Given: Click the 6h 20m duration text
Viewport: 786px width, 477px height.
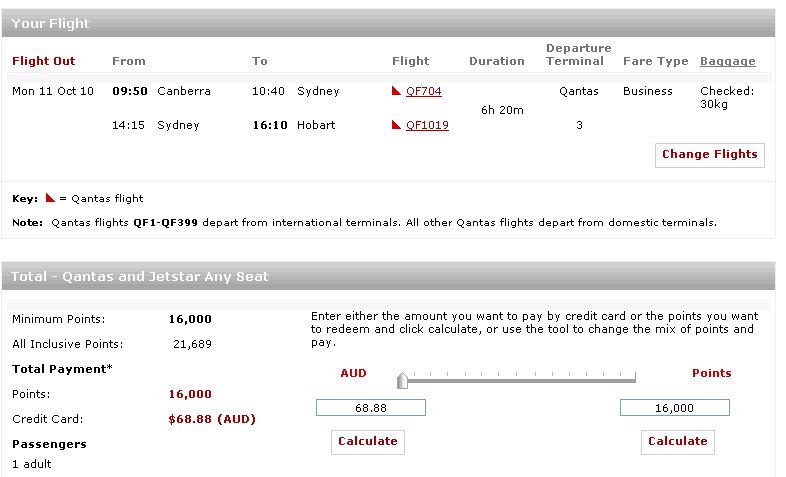Looking at the screenshot, I should pyautogui.click(x=502, y=110).
